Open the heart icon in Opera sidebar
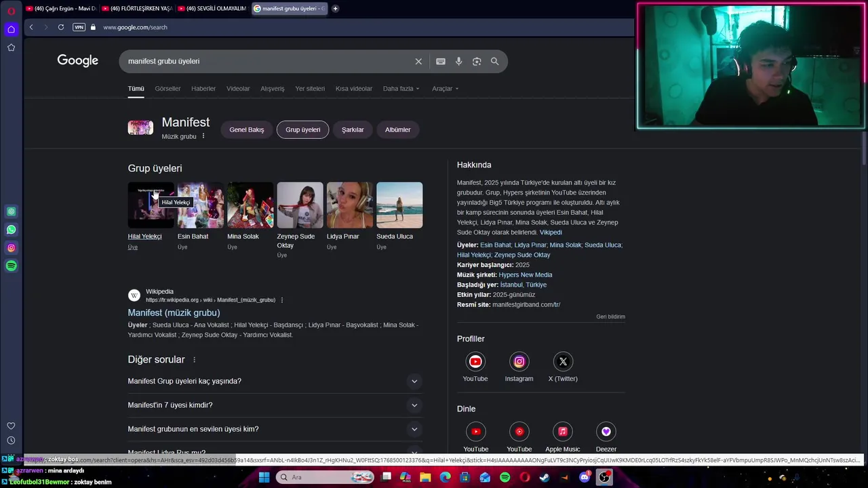Screen dimensions: 868x488 [x=11, y=426]
